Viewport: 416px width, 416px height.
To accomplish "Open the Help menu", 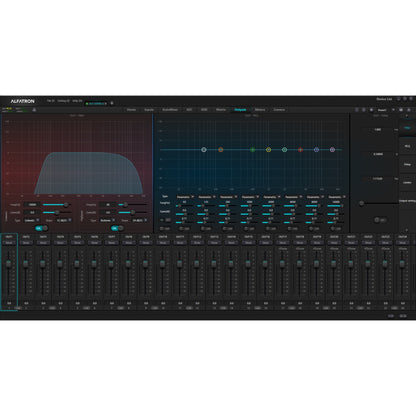I will coord(77,101).
